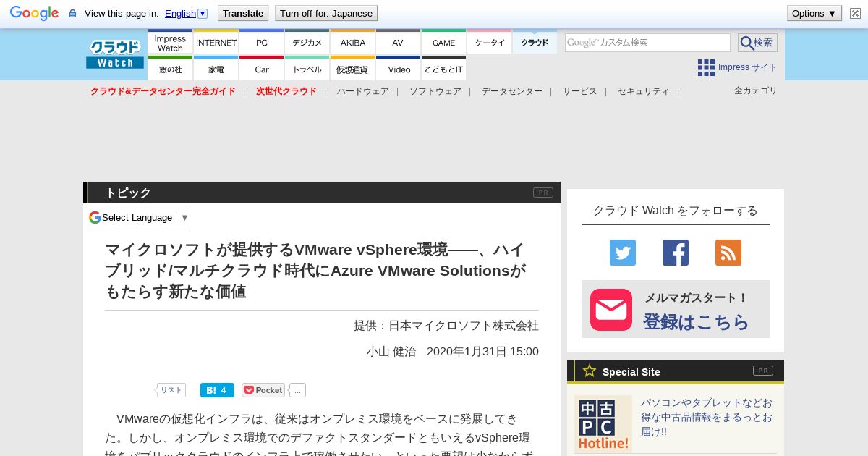Open the ハードウェア category
This screenshot has height=456, width=868.
point(362,91)
